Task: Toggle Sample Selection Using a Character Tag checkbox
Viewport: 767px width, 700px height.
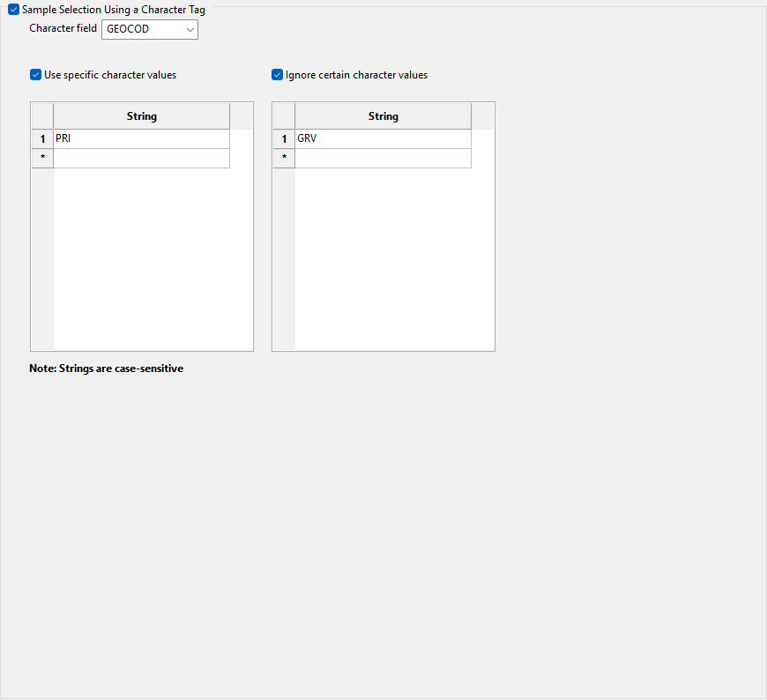Action: click(14, 10)
